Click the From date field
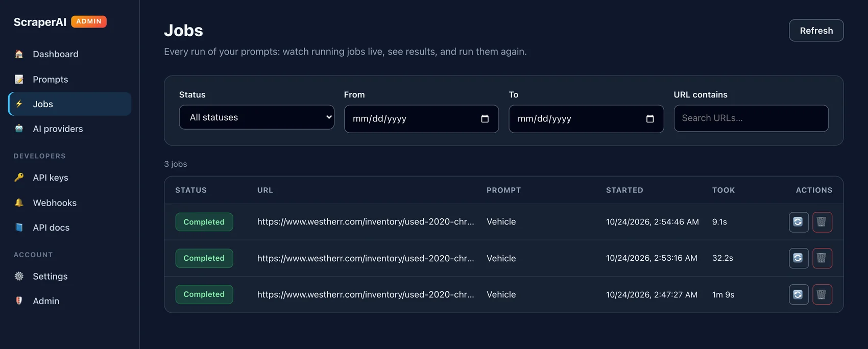 [x=421, y=119]
